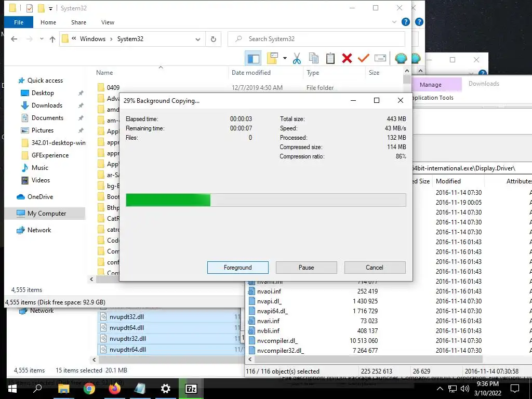532x399 pixels.
Task: Click the Properties card icon
Action: [x=380, y=58]
